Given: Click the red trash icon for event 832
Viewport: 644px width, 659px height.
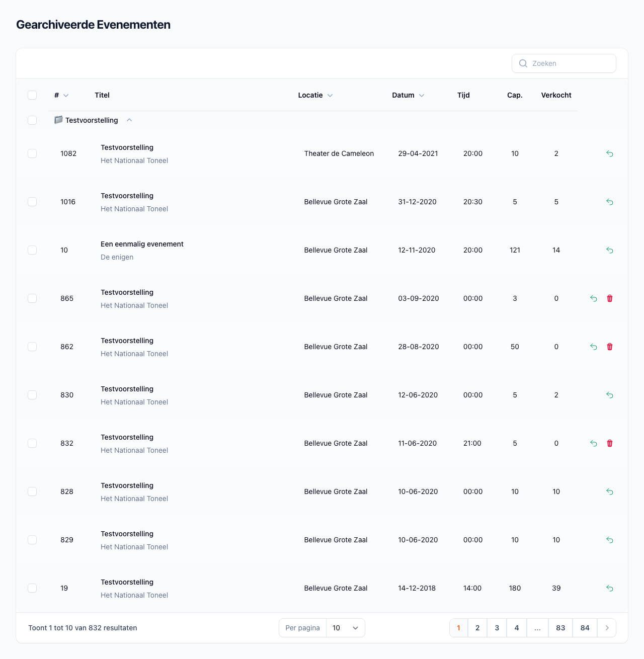Looking at the screenshot, I should pyautogui.click(x=610, y=443).
